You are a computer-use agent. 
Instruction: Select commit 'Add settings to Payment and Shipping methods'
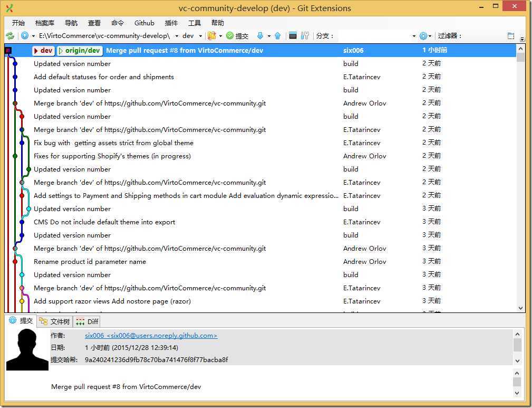coord(261,196)
